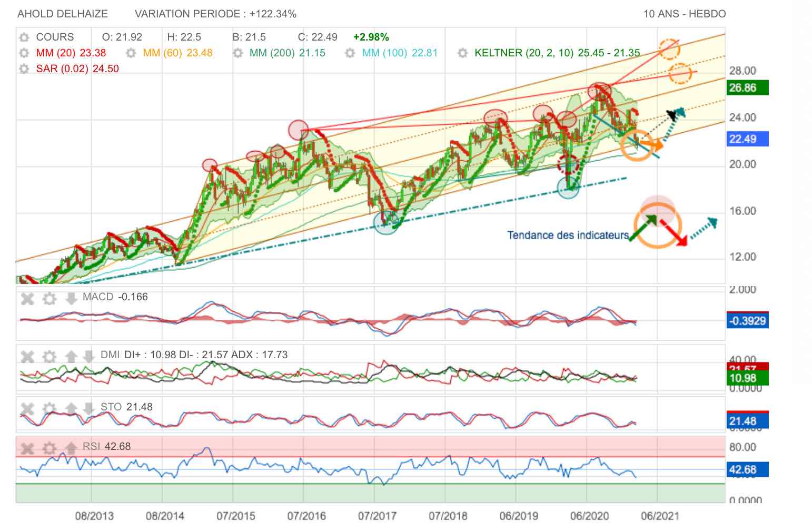Click the STO 21.48 label
Screen dimensions: 812x530
[126, 407]
